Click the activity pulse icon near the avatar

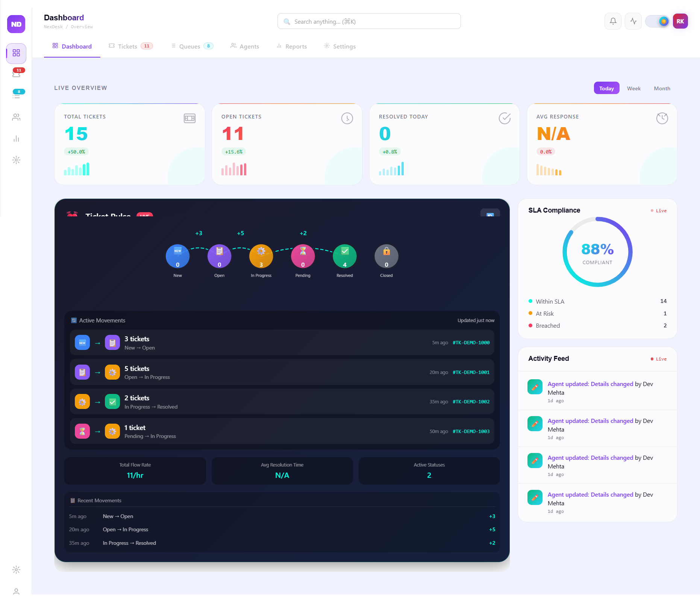(633, 21)
